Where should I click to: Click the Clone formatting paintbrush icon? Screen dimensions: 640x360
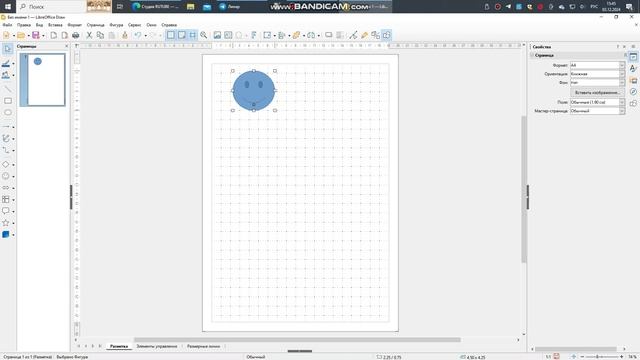[125, 36]
